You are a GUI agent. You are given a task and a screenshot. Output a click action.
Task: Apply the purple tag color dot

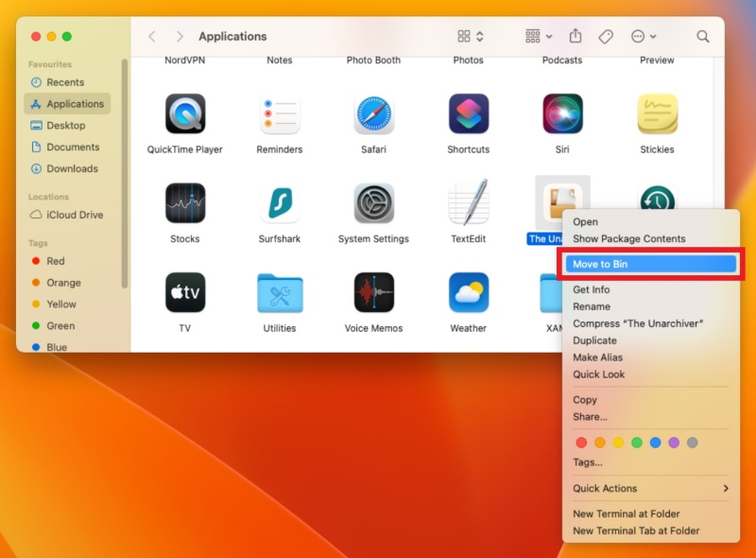pyautogui.click(x=674, y=443)
